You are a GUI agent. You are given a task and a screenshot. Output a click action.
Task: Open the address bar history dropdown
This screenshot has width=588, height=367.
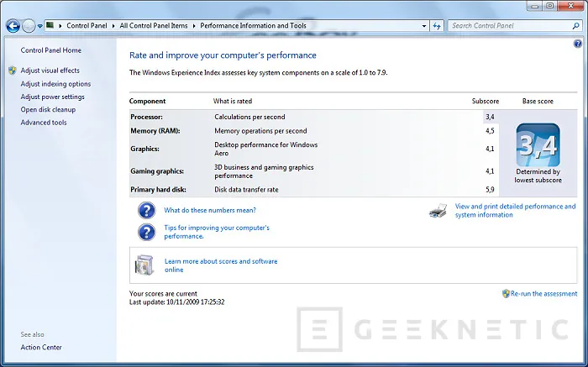tap(424, 26)
